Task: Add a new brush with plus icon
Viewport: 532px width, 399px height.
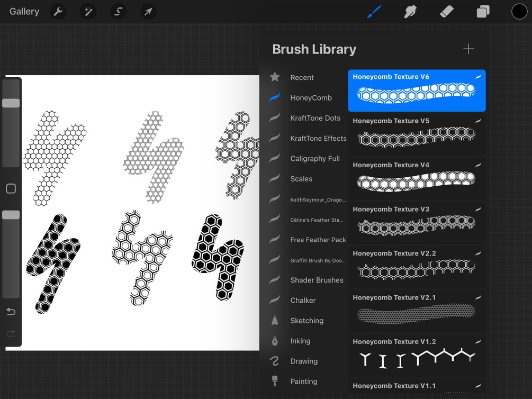Action: pyautogui.click(x=468, y=49)
